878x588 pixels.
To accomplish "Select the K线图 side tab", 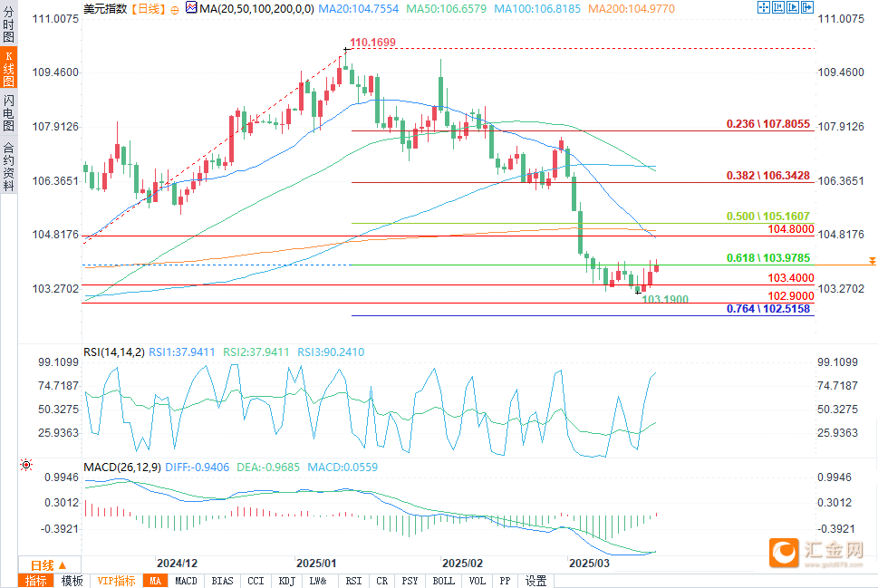I will [8, 68].
